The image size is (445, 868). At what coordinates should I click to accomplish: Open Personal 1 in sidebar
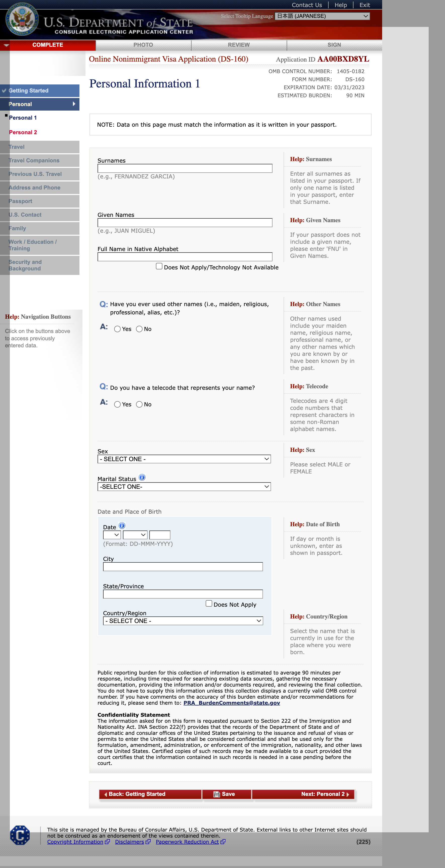(23, 118)
